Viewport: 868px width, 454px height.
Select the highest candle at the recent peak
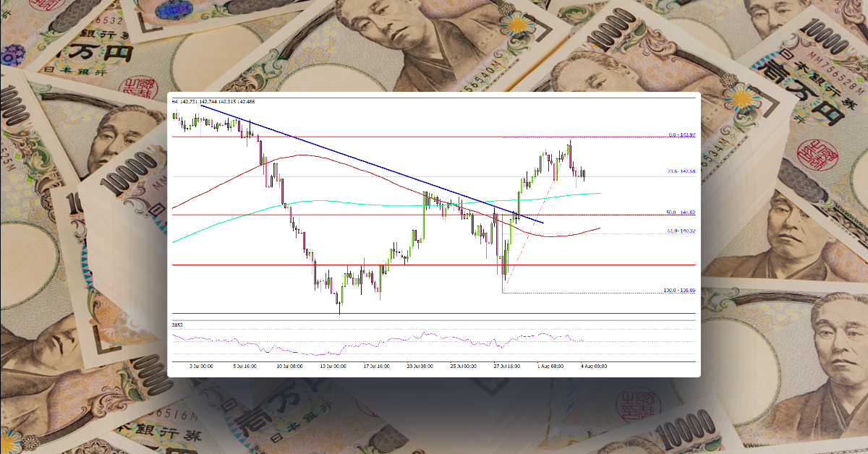click(x=571, y=145)
